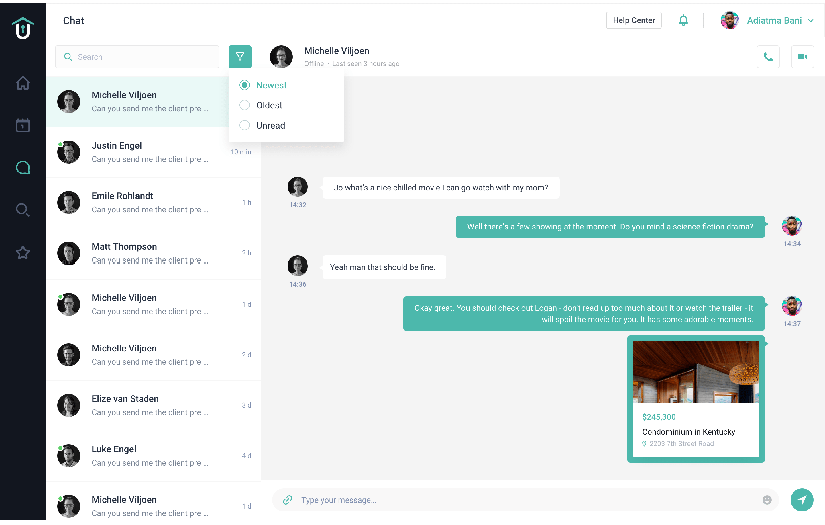Click the magnifier icon inside Search field
The height and width of the screenshot is (525, 825).
pyautogui.click(x=68, y=57)
